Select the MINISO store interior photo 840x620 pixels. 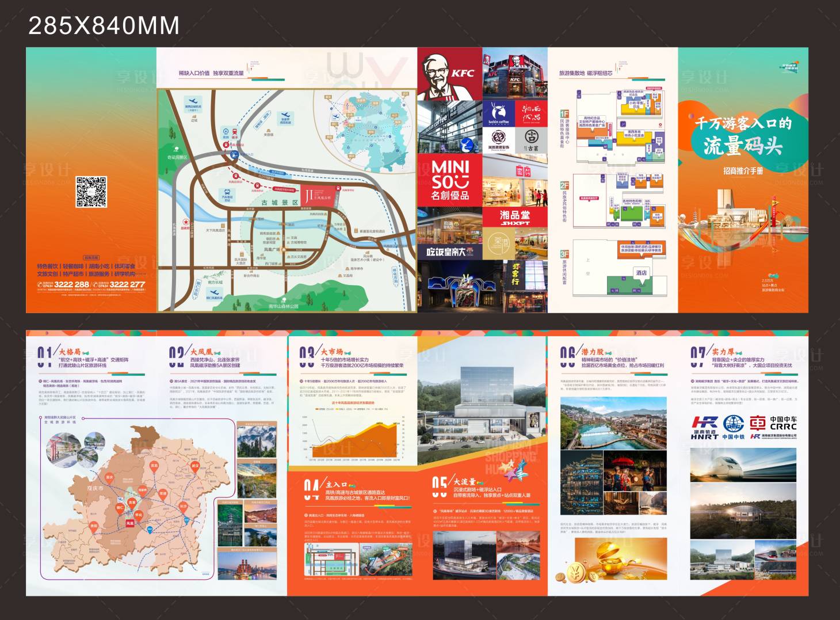pos(515,180)
